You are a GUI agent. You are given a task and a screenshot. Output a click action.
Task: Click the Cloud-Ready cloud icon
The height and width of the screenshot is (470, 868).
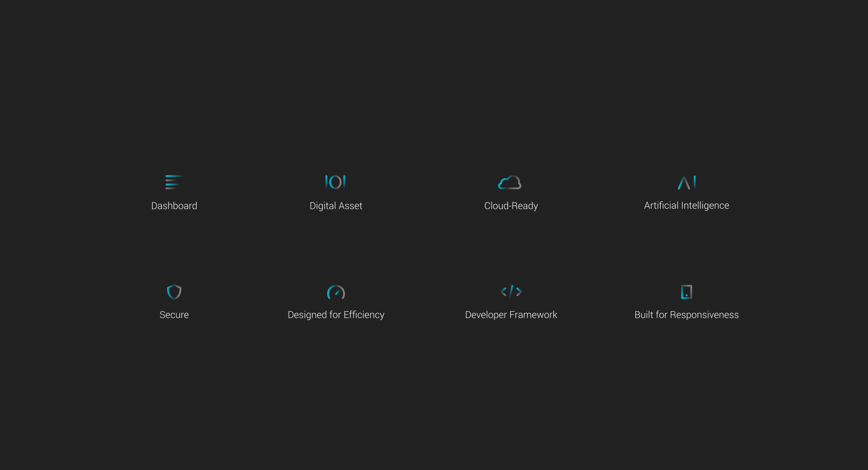pyautogui.click(x=511, y=182)
